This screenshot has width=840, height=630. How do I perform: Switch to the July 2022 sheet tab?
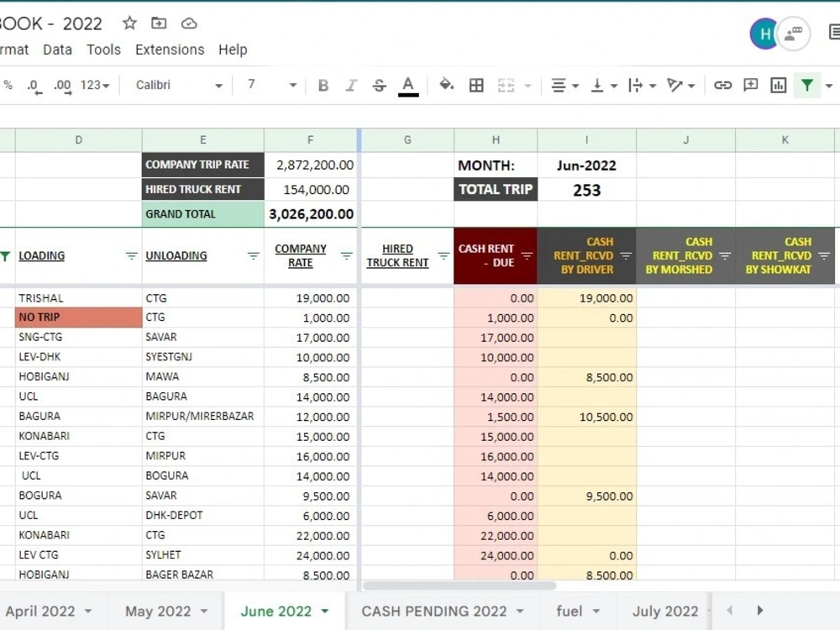point(665,612)
